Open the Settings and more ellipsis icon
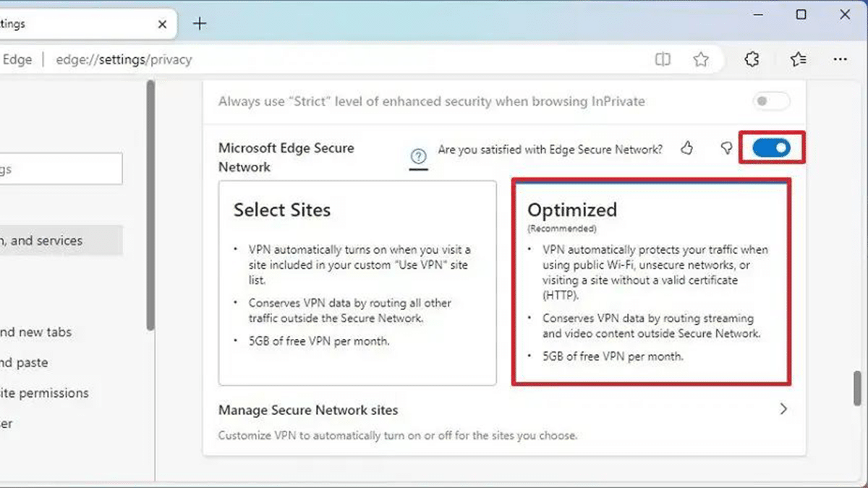The image size is (868, 488). click(840, 59)
